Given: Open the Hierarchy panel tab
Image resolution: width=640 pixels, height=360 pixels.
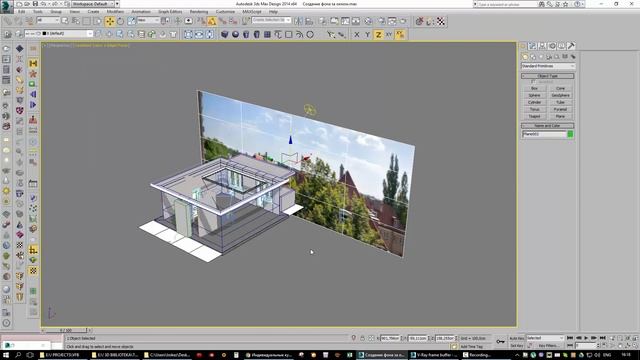Looking at the screenshot, I should click(542, 46).
